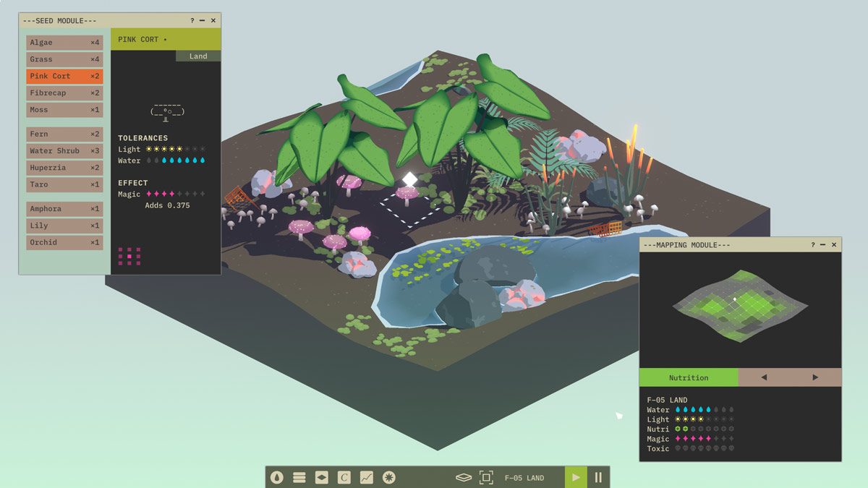Viewport: 868px width, 488px height.
Task: Open the line graph statistics icon
Action: (367, 477)
